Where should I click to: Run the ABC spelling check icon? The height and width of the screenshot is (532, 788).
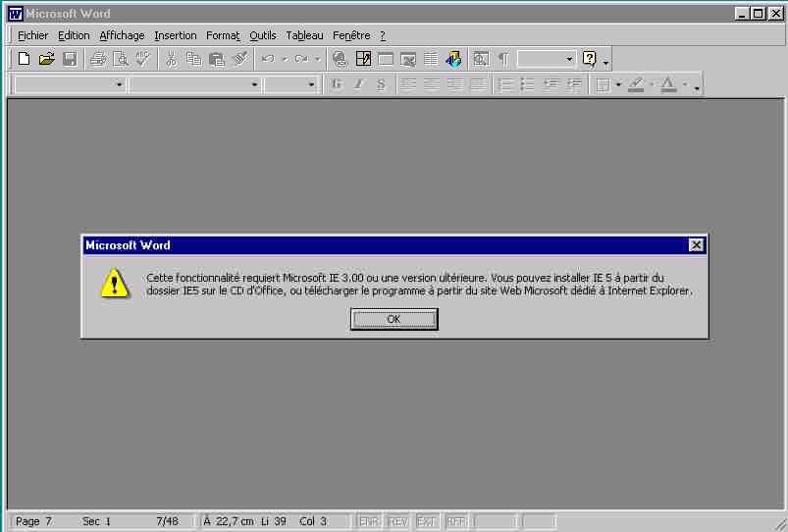tap(142, 59)
